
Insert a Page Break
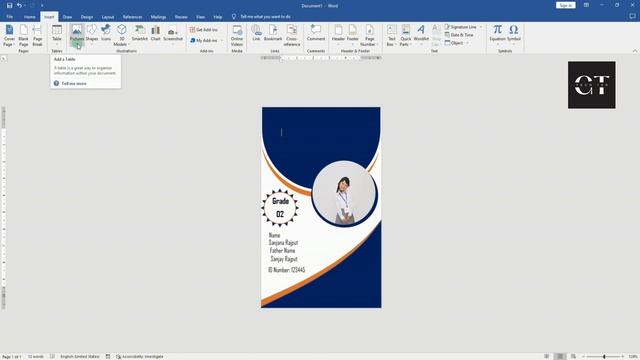[37, 35]
